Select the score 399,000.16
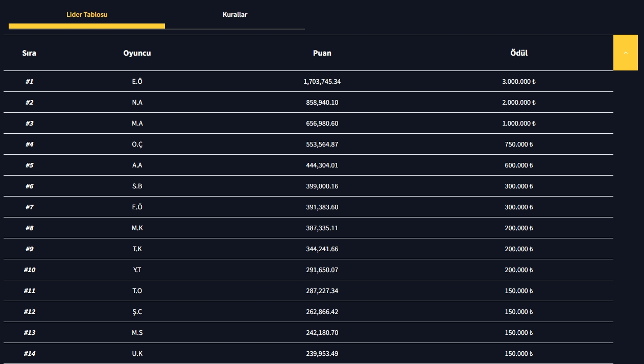This screenshot has height=364, width=644. coord(322,186)
